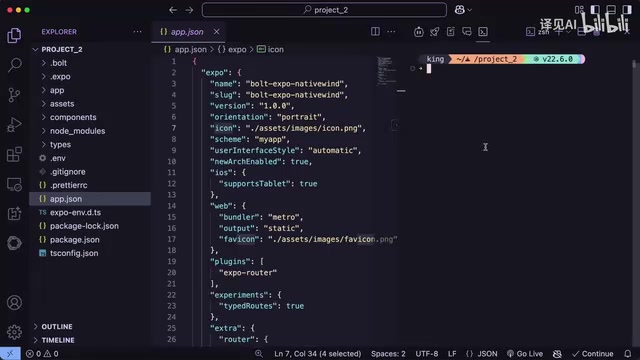Expand the components folder
Viewport: 640px width, 360px height.
73,117
